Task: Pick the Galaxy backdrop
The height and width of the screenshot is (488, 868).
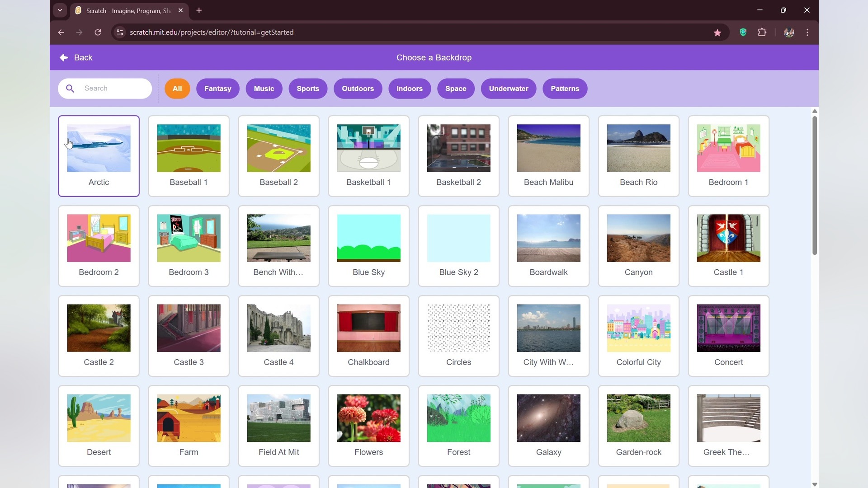Action: (548, 426)
